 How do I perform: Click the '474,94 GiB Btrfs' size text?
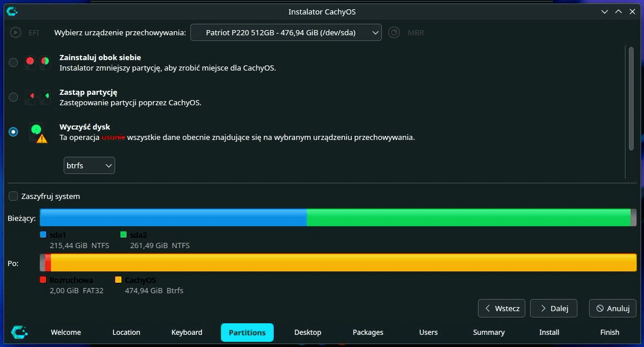click(x=154, y=291)
